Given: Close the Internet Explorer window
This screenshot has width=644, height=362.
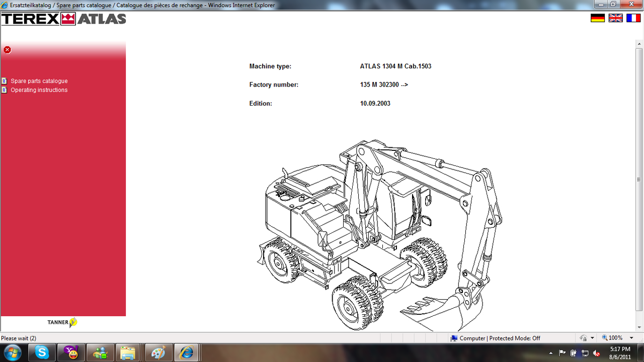Looking at the screenshot, I should (631, 5).
